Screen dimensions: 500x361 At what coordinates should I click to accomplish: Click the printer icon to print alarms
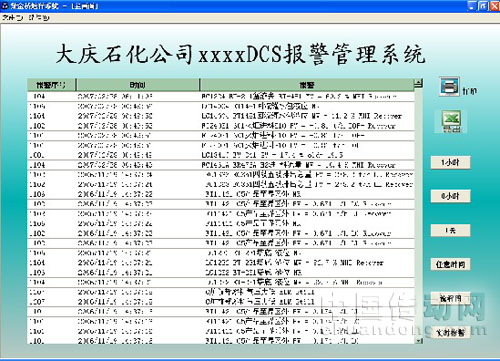tap(449, 86)
